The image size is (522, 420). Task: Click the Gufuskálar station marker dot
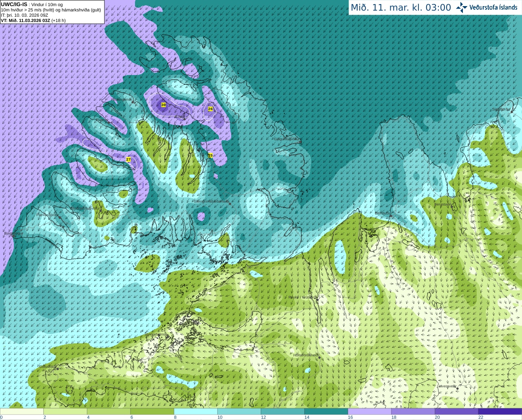click(58, 369)
